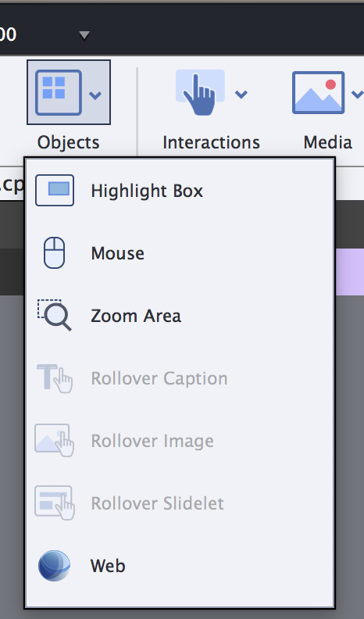
Task: Click the Rollover Slidelet icon
Action: (55, 503)
